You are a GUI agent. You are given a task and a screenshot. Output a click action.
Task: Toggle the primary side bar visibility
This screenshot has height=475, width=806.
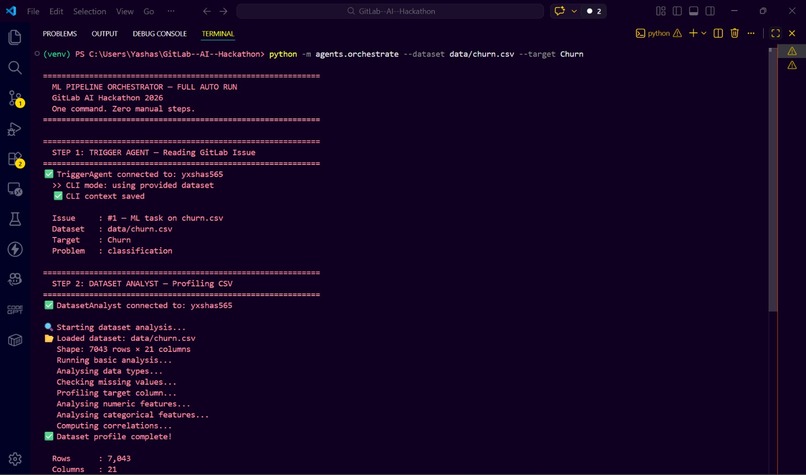(677, 11)
